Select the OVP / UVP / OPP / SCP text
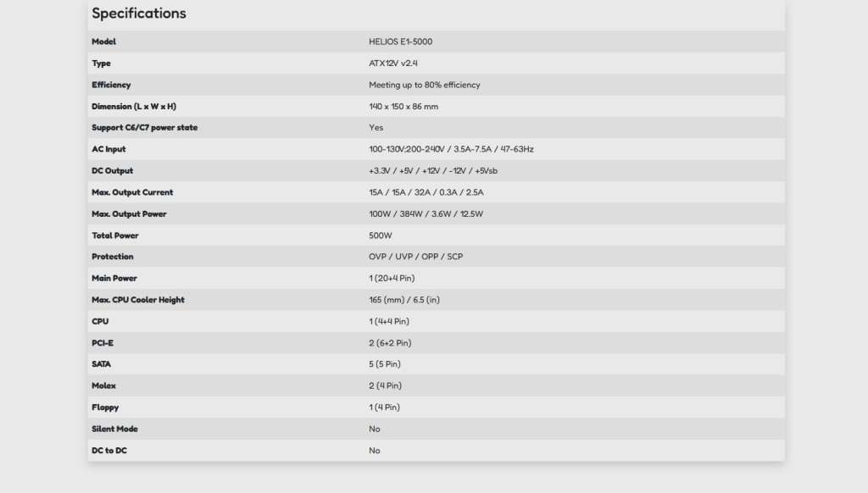This screenshot has width=868, height=493. pos(416,257)
